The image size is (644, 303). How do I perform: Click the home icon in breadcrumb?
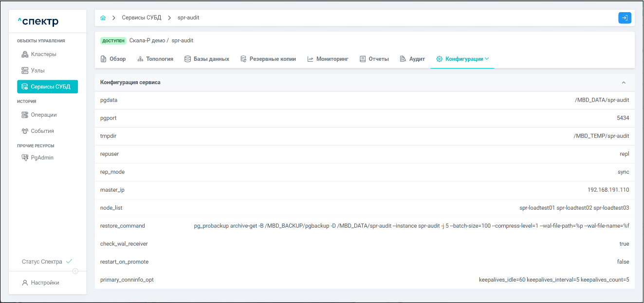tap(103, 18)
